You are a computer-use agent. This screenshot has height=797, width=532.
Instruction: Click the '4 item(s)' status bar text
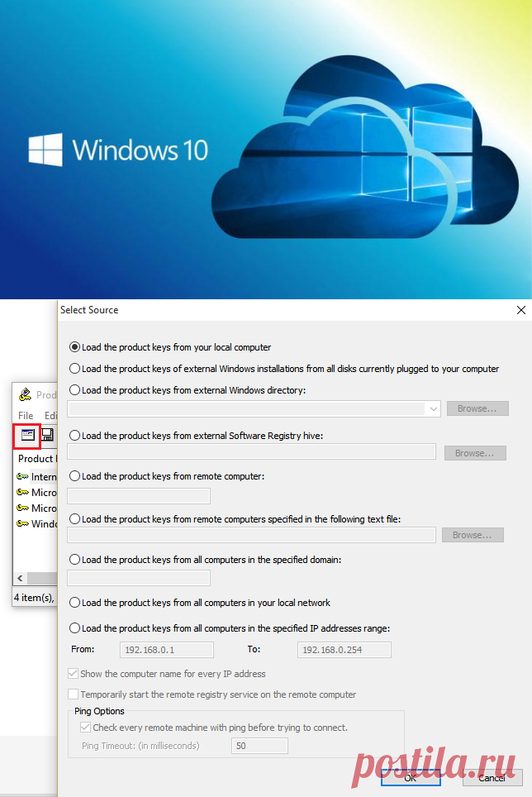point(34,598)
